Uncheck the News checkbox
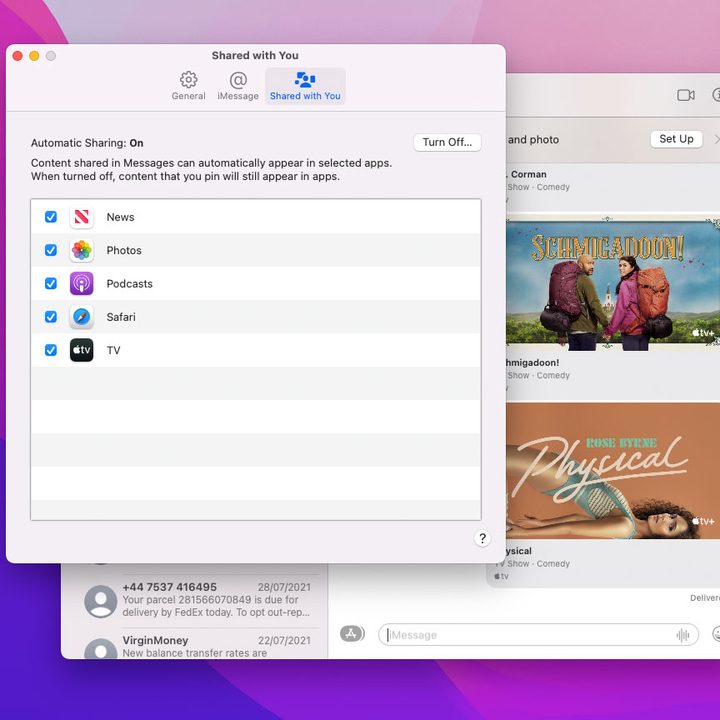Viewport: 720px width, 720px height. (x=51, y=217)
